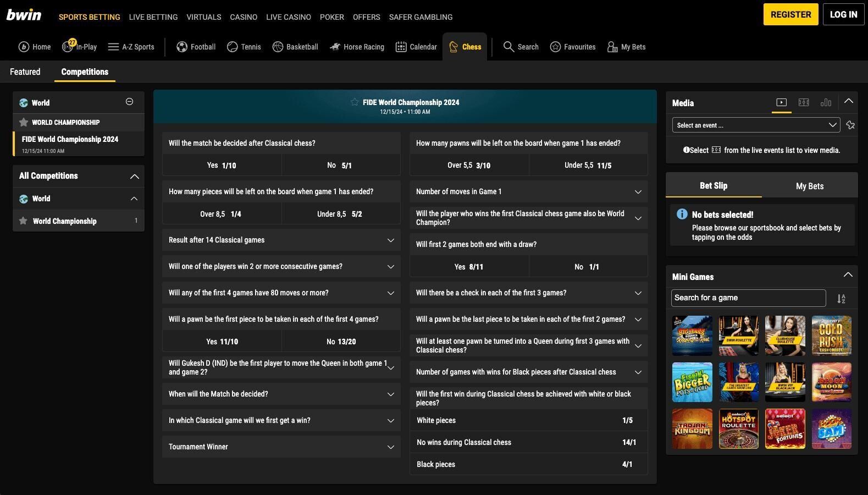
Task: Collapse the All Competitions section
Action: click(x=134, y=177)
